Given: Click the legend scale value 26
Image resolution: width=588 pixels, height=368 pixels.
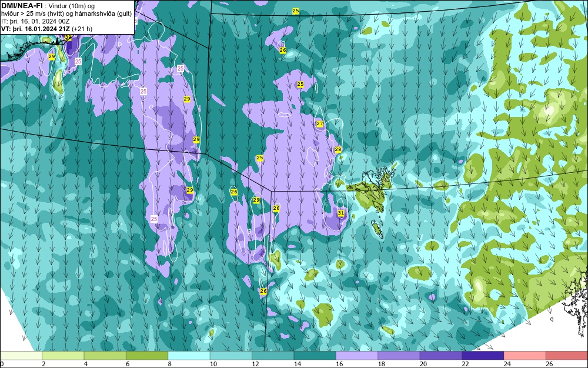Looking at the screenshot, I should [x=549, y=364].
